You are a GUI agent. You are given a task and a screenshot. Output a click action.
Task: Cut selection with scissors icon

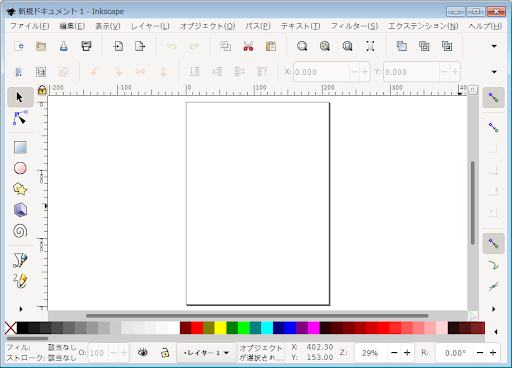point(248,46)
